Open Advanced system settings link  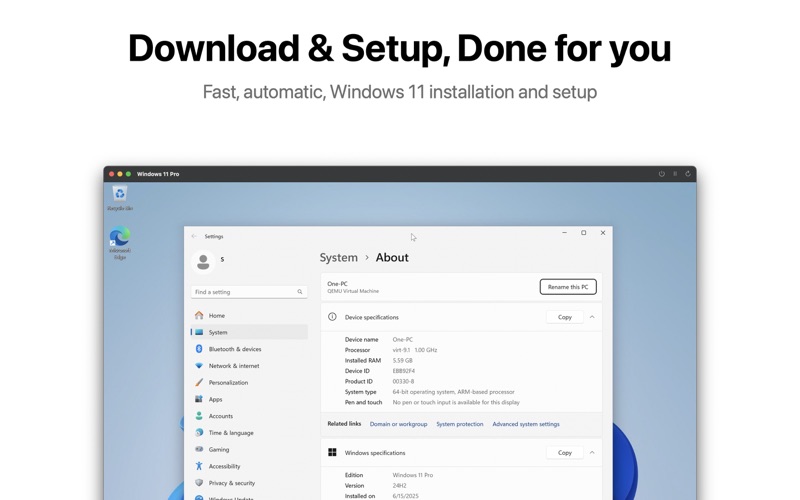click(x=526, y=424)
